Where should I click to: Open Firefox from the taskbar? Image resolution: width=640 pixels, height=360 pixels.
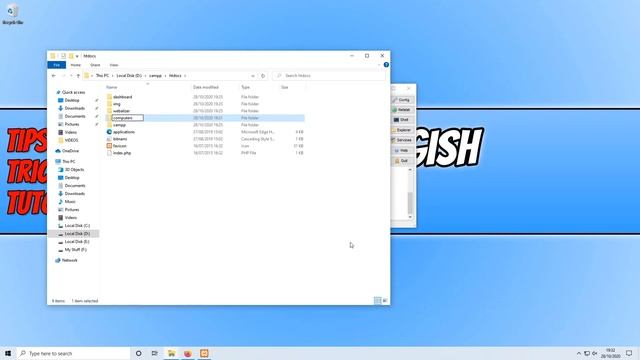(188, 353)
